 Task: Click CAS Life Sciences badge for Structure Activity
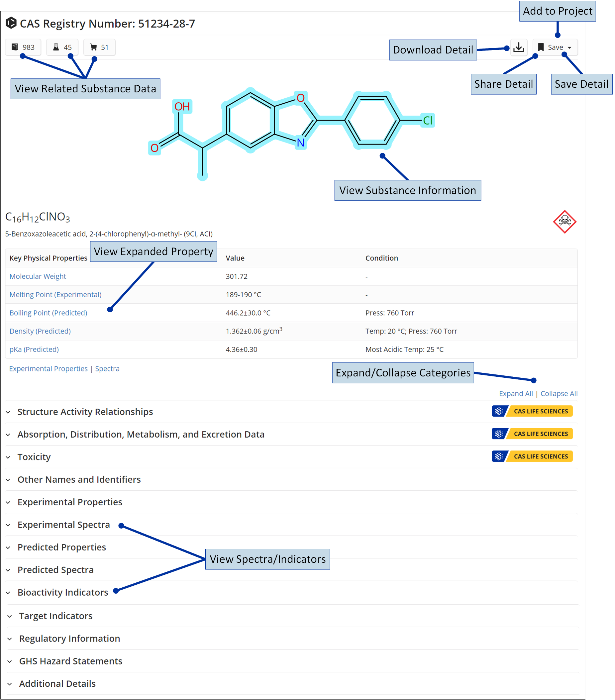point(532,411)
